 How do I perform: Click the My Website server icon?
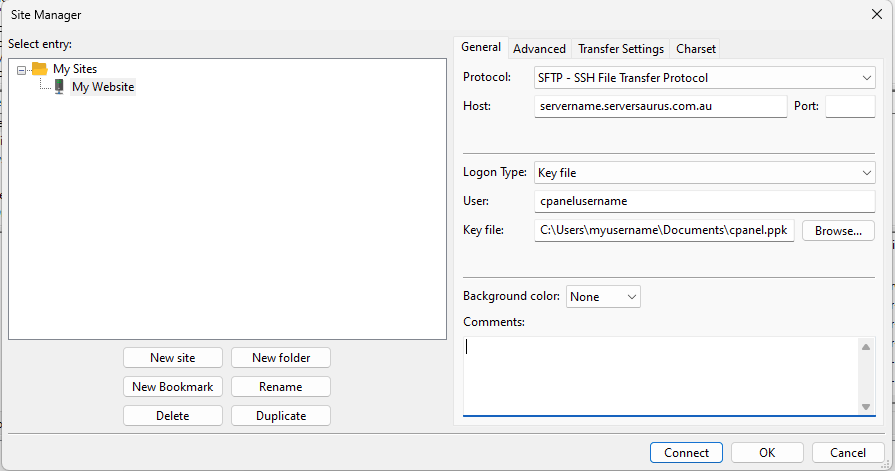pyautogui.click(x=59, y=87)
